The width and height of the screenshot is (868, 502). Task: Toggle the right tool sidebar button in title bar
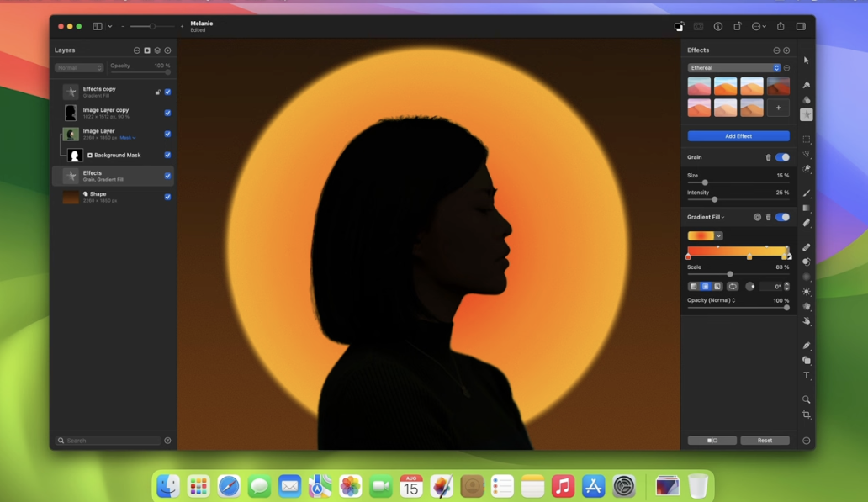(801, 27)
